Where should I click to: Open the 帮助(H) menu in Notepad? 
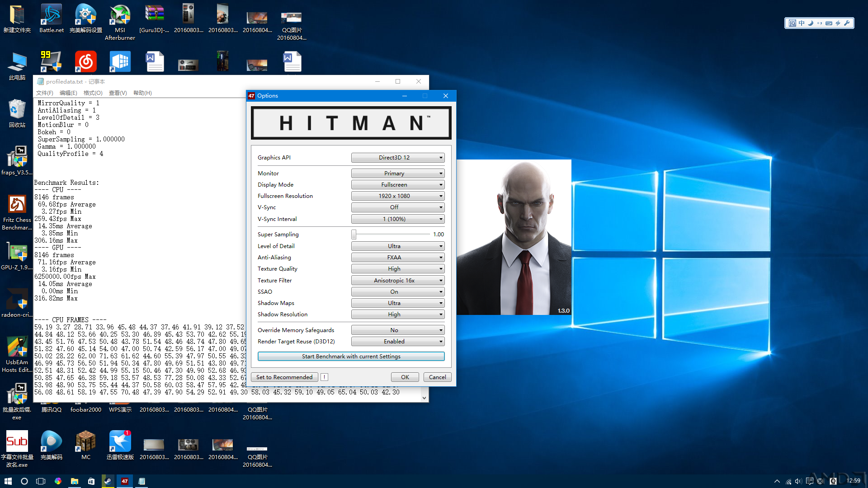coord(142,93)
